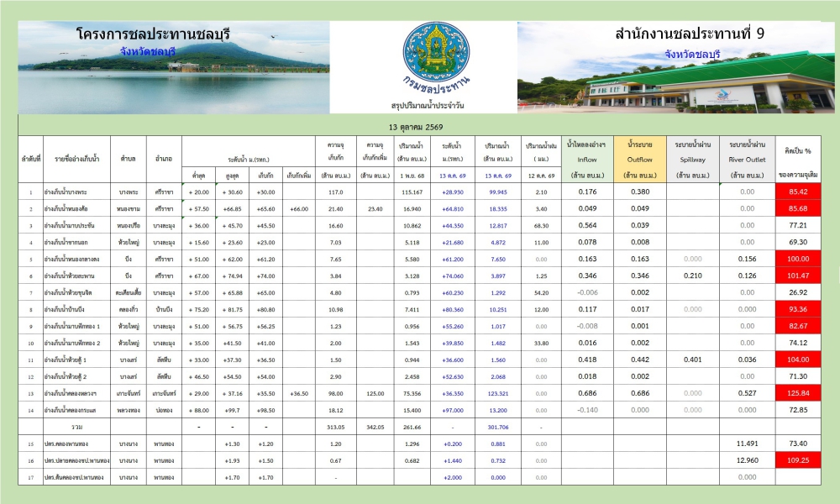
Task: Select the -0.140 inflow cell
Action: click(x=587, y=410)
